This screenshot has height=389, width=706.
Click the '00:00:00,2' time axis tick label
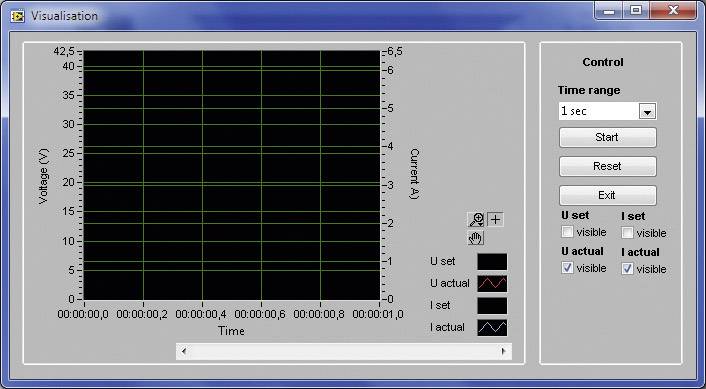click(142, 314)
